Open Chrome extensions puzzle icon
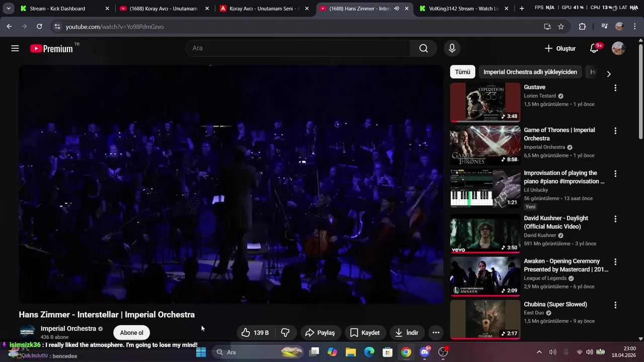The image size is (644, 362). 582,27
